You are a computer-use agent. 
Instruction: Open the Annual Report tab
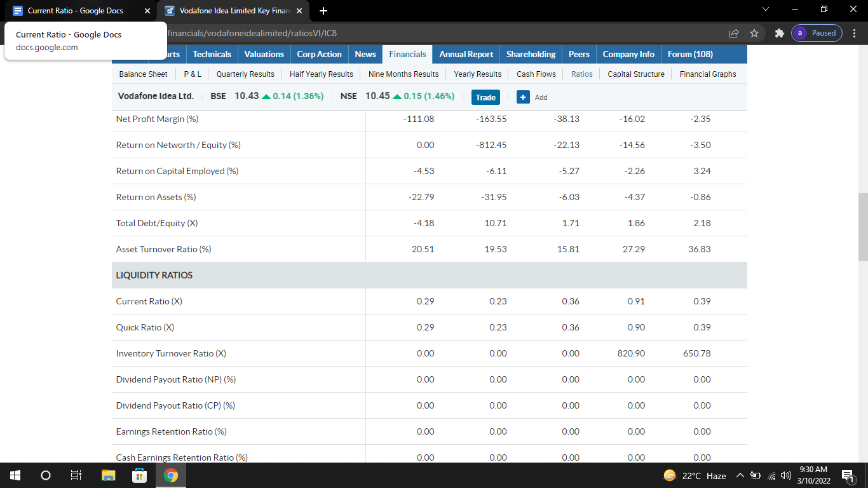466,54
